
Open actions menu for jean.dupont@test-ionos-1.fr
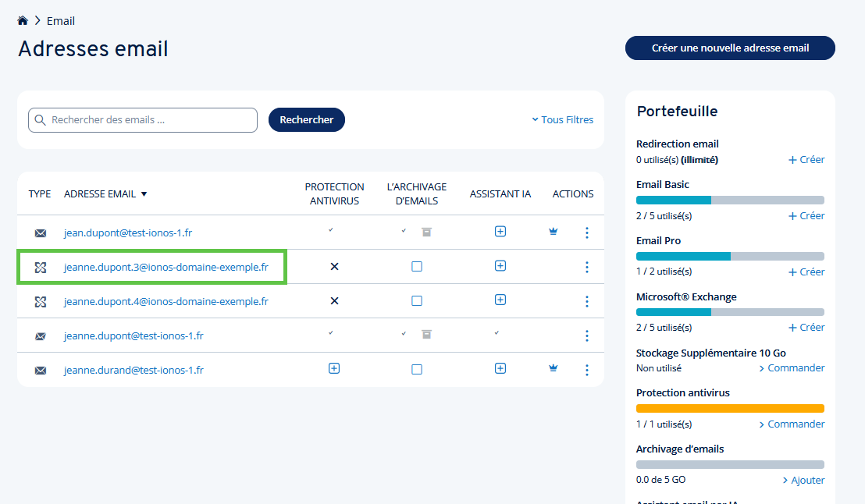[x=587, y=232]
